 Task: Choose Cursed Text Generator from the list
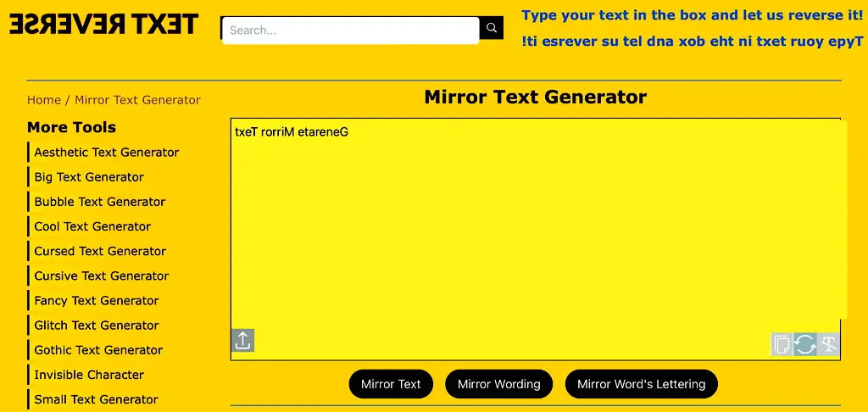coord(100,251)
